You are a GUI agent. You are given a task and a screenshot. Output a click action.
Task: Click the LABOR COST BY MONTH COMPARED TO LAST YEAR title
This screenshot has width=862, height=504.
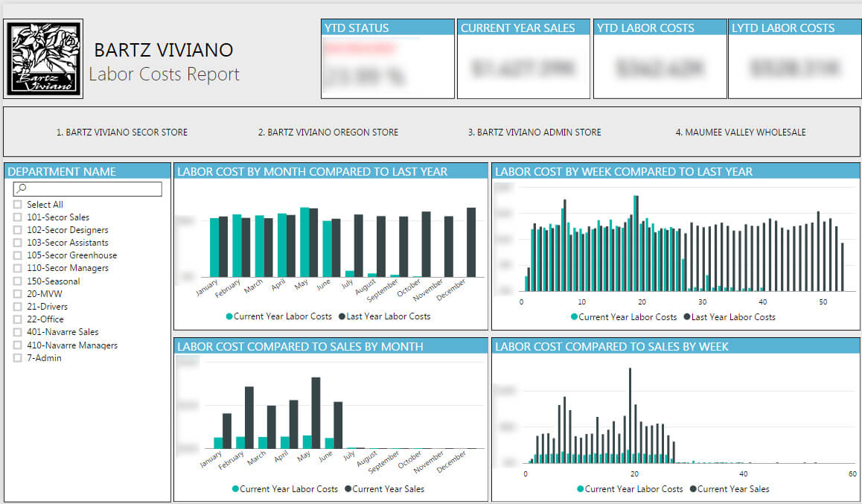coord(312,172)
